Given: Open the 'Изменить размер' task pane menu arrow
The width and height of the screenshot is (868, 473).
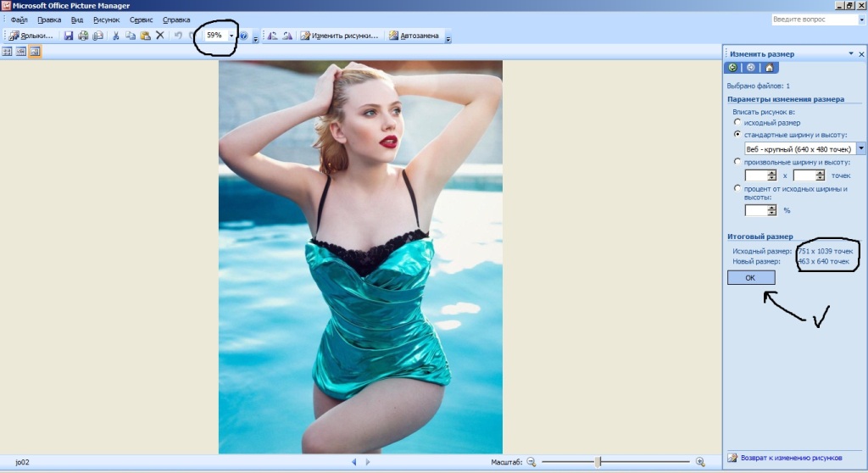Looking at the screenshot, I should (850, 54).
